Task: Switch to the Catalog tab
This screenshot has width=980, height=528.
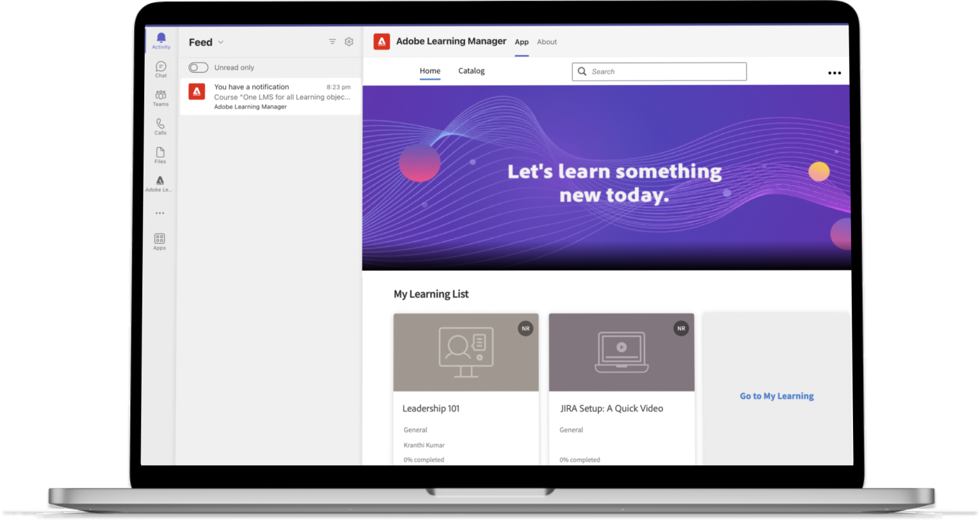Action: coord(471,71)
